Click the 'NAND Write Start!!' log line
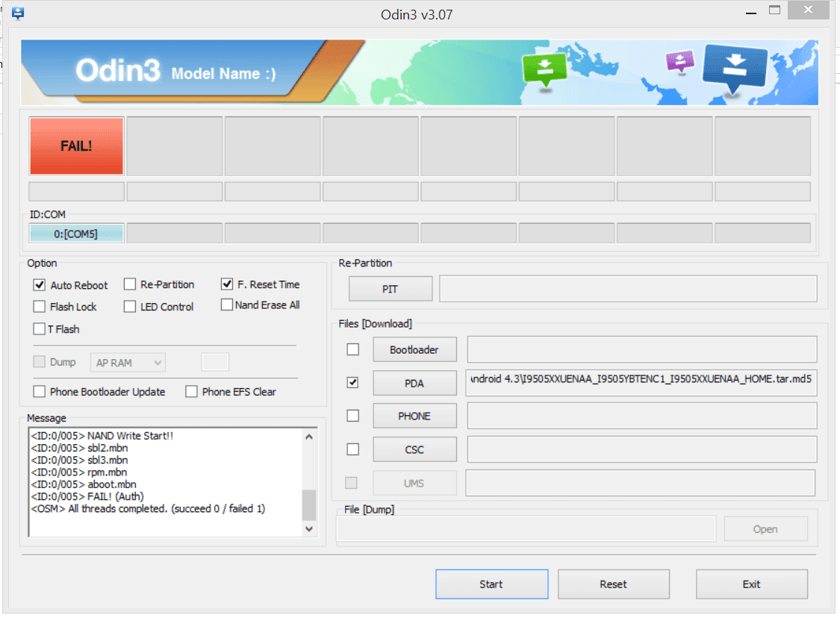 (x=102, y=436)
